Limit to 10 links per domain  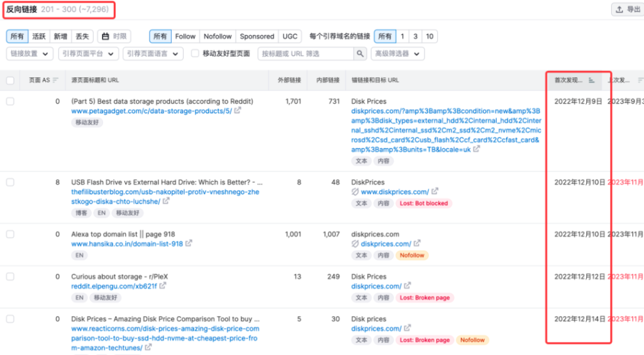430,36
